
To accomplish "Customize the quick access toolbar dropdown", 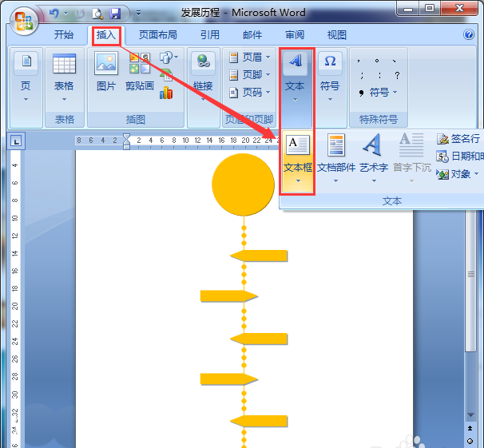I will (x=138, y=14).
